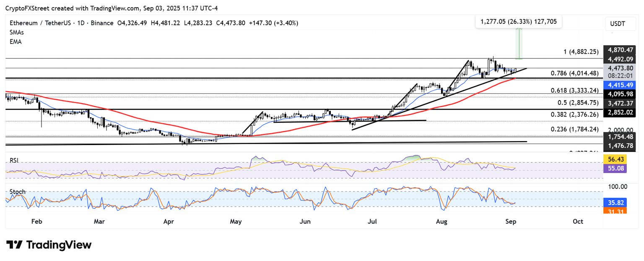Viewport: 644px width, 261px height.
Task: Click the blue 4,415.49 price label
Action: [x=621, y=85]
